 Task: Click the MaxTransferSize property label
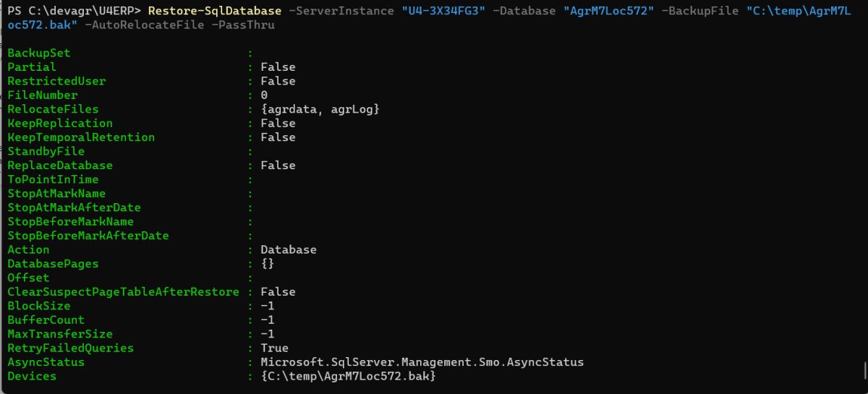[x=60, y=334]
